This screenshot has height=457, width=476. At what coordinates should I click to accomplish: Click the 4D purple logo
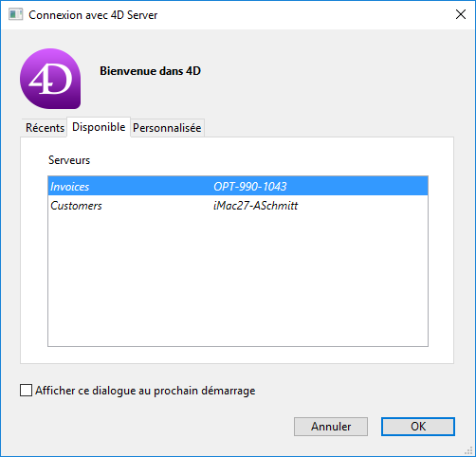(50, 79)
